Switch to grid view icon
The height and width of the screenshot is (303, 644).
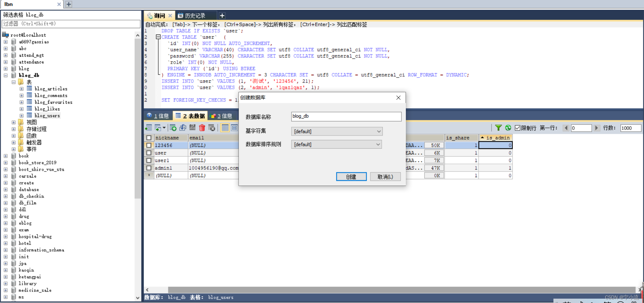tap(225, 128)
